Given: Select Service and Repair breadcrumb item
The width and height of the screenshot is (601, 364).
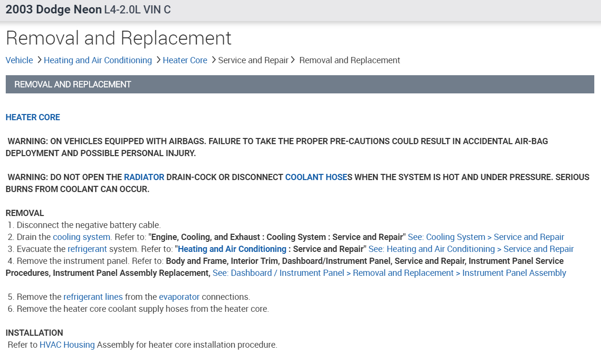Looking at the screenshot, I should click(253, 60).
